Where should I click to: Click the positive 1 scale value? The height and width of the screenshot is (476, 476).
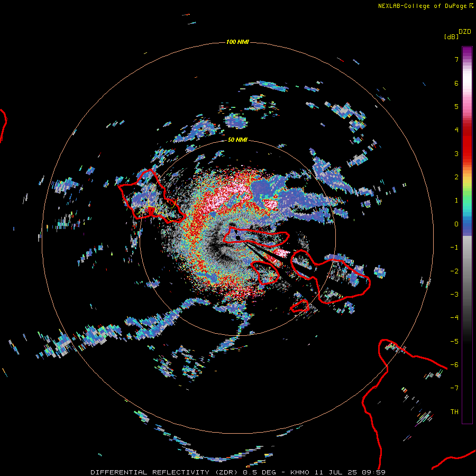pos(456,200)
